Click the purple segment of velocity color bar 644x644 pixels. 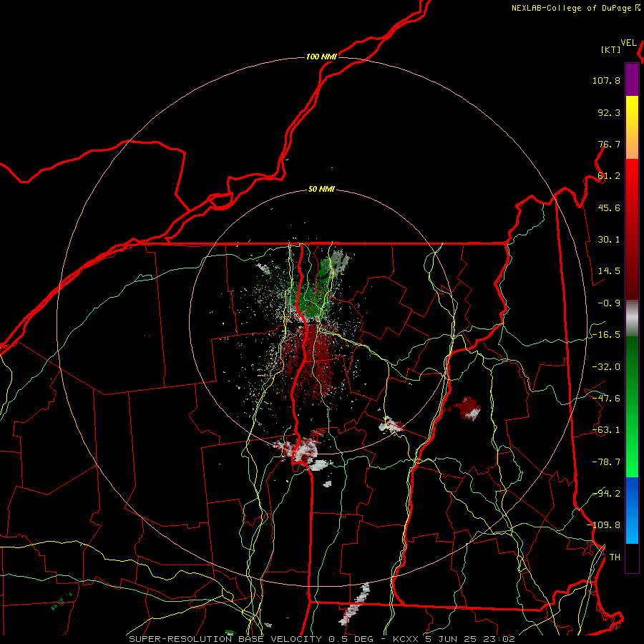632,79
